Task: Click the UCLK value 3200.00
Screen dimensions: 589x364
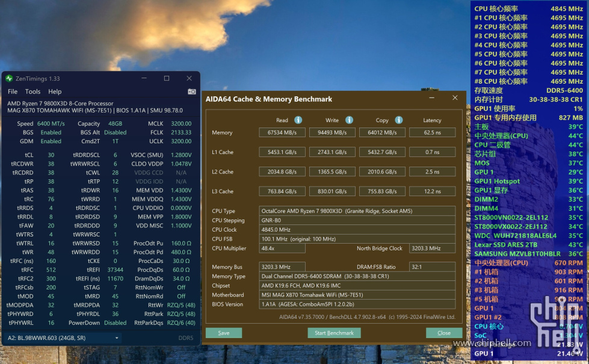Action: [181, 141]
